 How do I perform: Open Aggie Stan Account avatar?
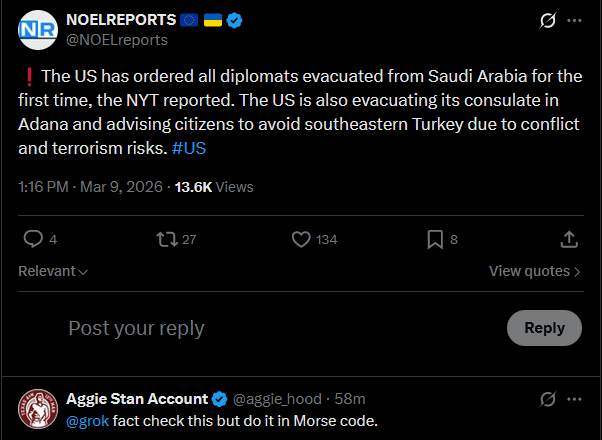pyautogui.click(x=38, y=408)
